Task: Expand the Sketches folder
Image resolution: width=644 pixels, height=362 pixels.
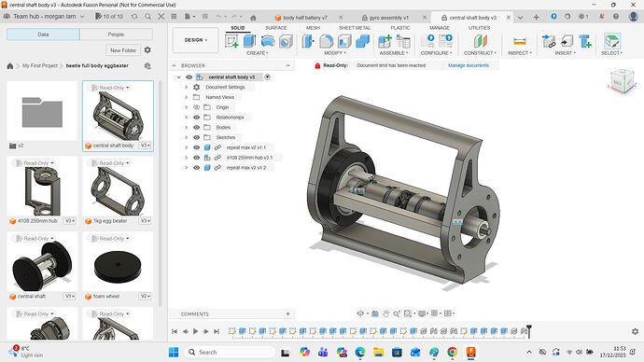Action: 186,137
